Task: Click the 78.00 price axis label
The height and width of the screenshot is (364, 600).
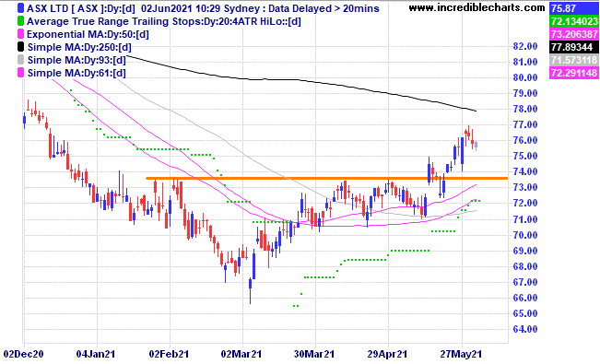Action: coord(525,109)
